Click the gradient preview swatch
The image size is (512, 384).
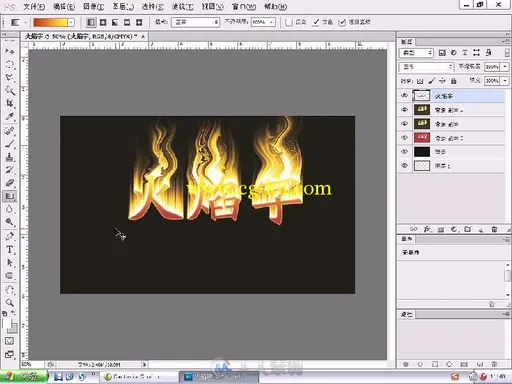tap(51, 22)
